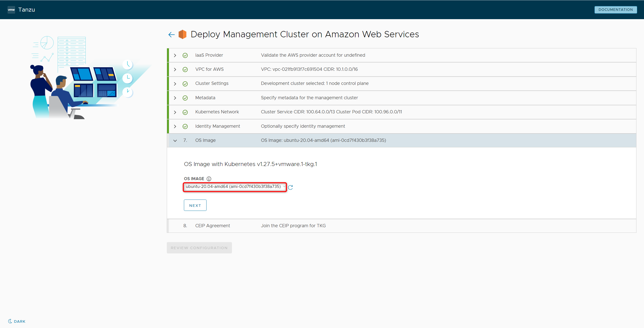Image resolution: width=644 pixels, height=328 pixels.
Task: Open the CEIP Agreement step
Action: pyautogui.click(x=213, y=226)
